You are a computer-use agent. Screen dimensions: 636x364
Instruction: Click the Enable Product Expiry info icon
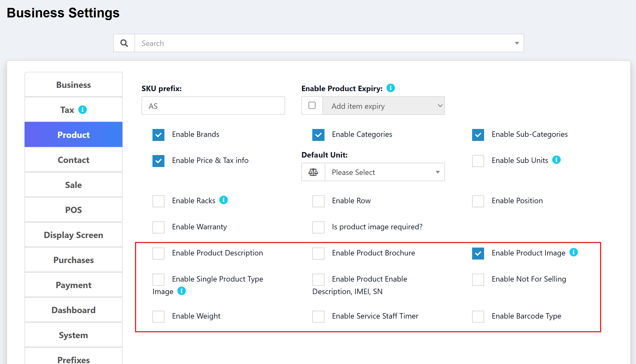(390, 88)
